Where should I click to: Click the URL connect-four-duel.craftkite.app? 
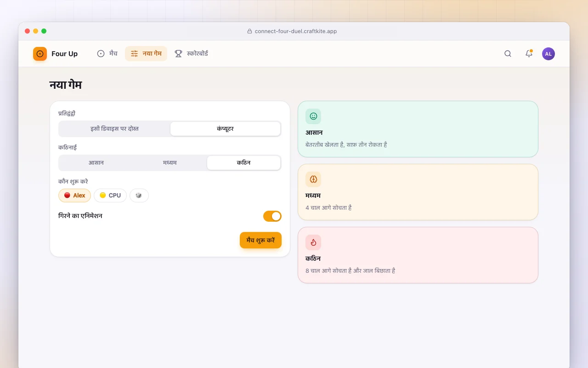[x=296, y=31]
